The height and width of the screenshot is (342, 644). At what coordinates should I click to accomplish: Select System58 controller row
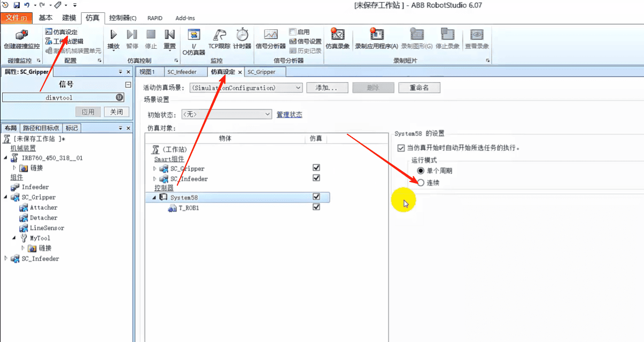pos(237,197)
